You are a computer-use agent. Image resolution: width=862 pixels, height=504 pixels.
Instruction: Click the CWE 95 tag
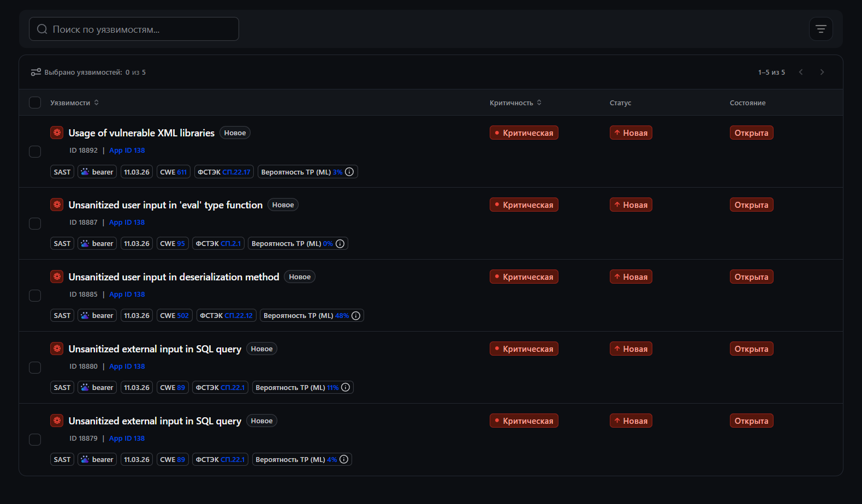(173, 244)
